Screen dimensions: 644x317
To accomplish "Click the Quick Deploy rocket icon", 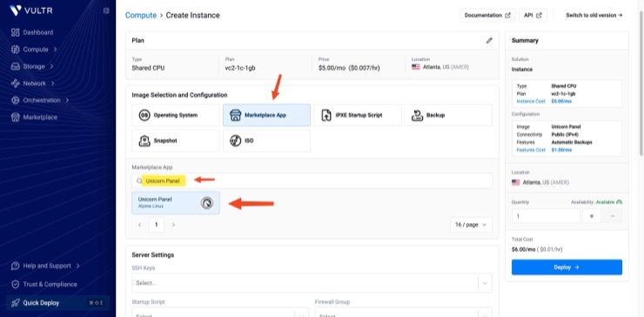I will point(15,303).
